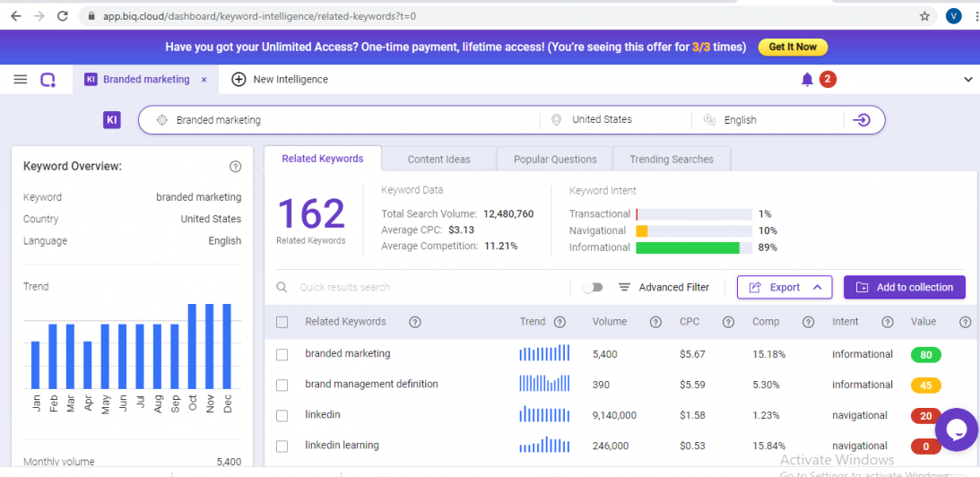The image size is (980, 477).
Task: Open the Chrome profile avatar V
Action: coord(953,17)
